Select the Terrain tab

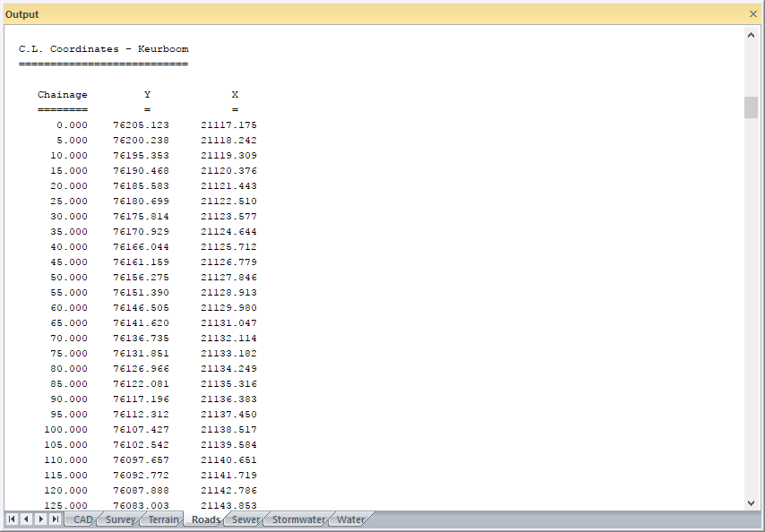pos(163,519)
